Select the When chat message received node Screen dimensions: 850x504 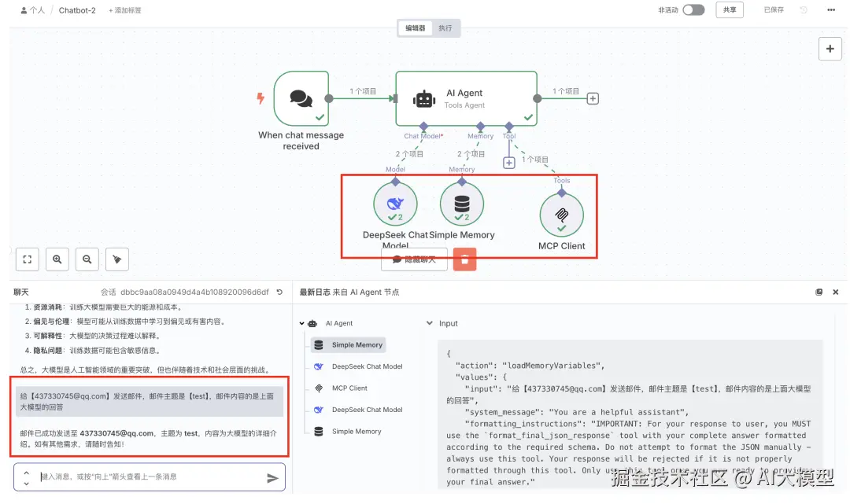(x=301, y=98)
